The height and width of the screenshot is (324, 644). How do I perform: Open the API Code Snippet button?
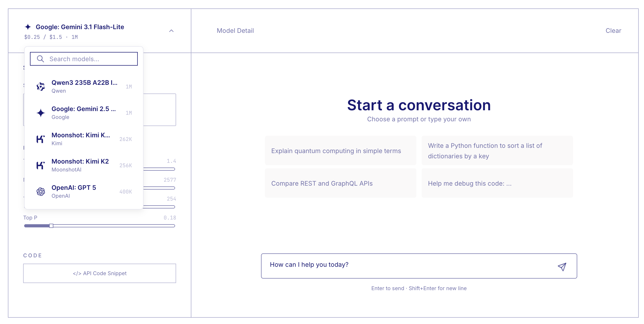coord(100,273)
